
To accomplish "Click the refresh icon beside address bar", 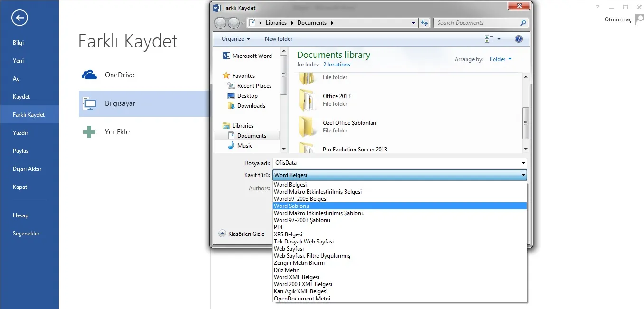I will pyautogui.click(x=425, y=23).
